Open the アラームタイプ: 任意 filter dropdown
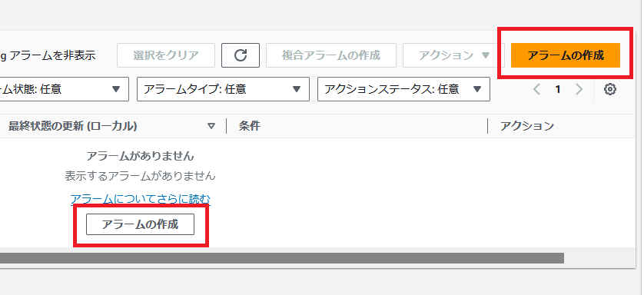Image resolution: width=644 pixels, height=295 pixels. [223, 89]
